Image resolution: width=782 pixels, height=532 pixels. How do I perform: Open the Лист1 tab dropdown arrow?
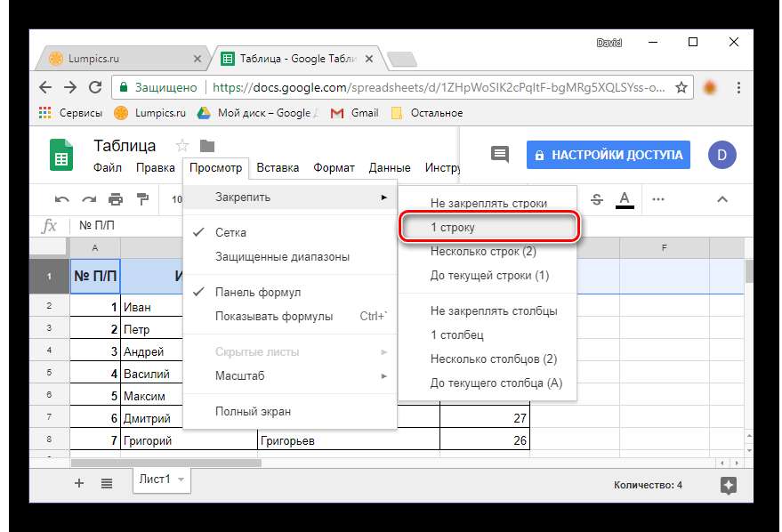point(181,480)
